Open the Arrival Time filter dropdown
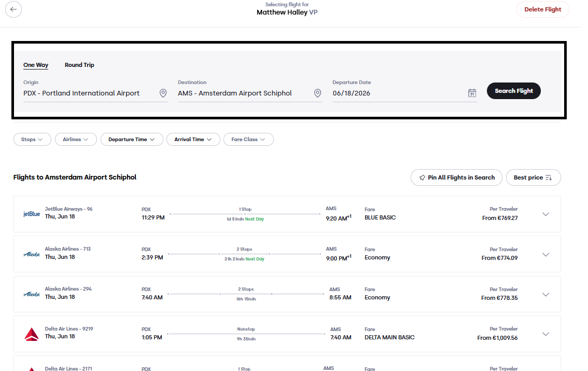This screenshot has width=588, height=371. pos(193,140)
